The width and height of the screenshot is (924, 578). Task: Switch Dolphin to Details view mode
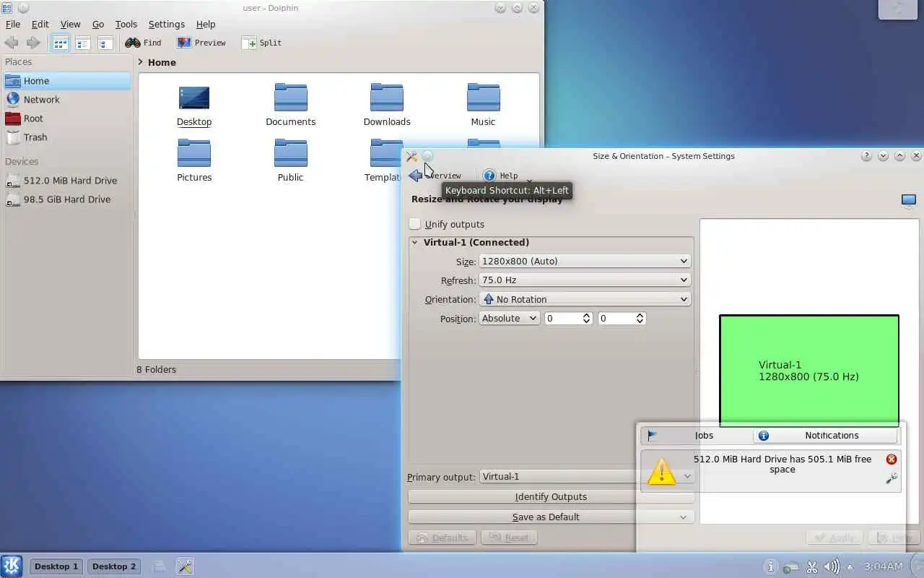[x=105, y=43]
